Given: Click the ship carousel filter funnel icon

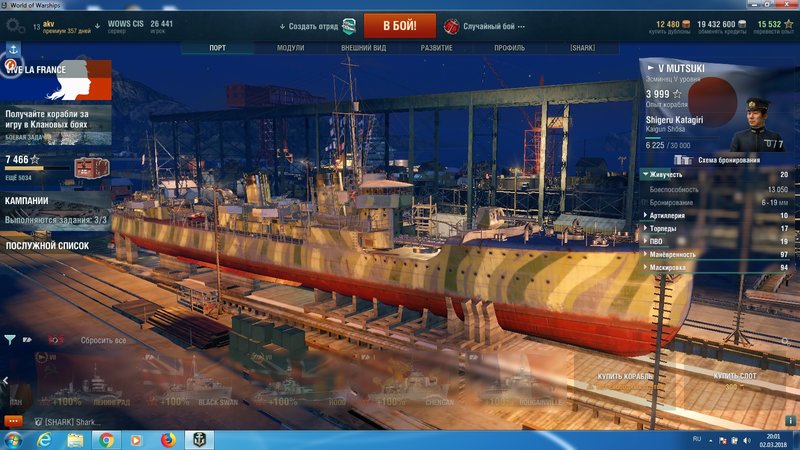Looking at the screenshot, I should point(10,340).
